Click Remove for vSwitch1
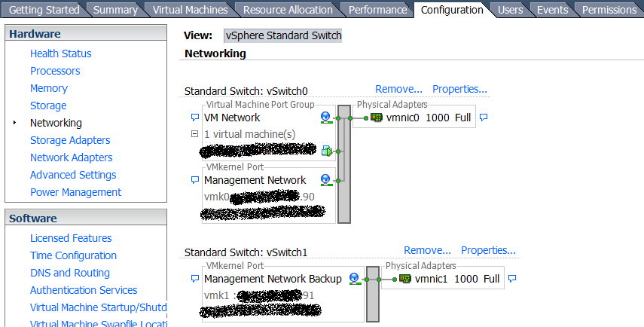644x327 pixels. pyautogui.click(x=427, y=250)
